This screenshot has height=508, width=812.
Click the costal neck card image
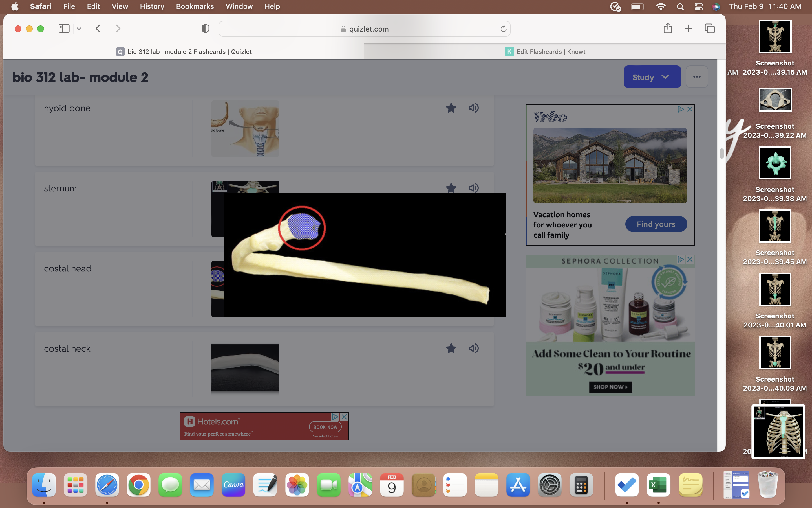point(245,368)
